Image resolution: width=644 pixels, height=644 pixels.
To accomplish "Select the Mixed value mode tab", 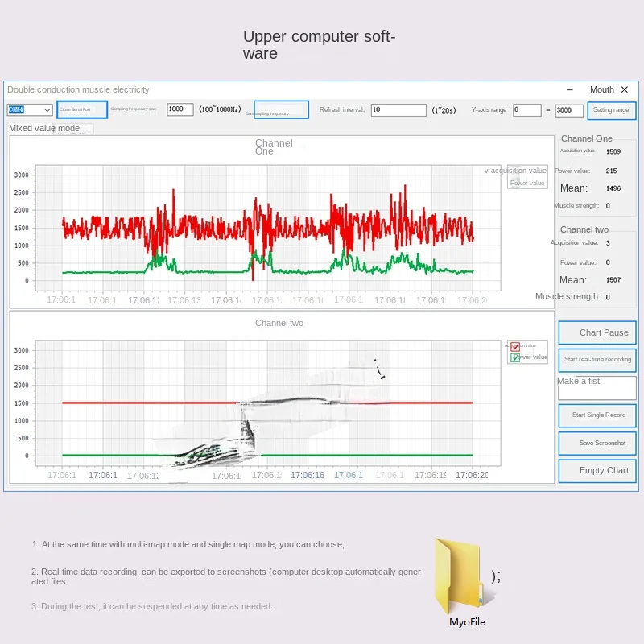I will 44,128.
